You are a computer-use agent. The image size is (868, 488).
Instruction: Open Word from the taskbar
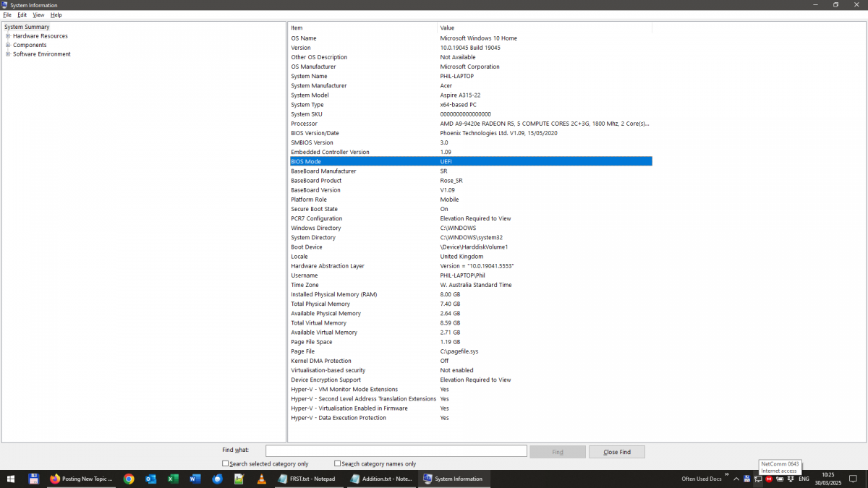[195, 479]
